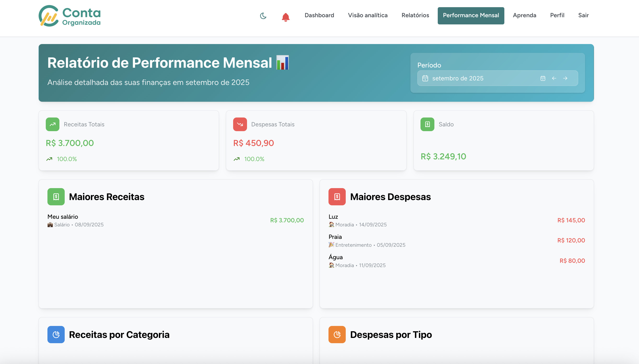This screenshot has width=639, height=364.
Task: Open the Visão analítica section
Action: (x=368, y=15)
